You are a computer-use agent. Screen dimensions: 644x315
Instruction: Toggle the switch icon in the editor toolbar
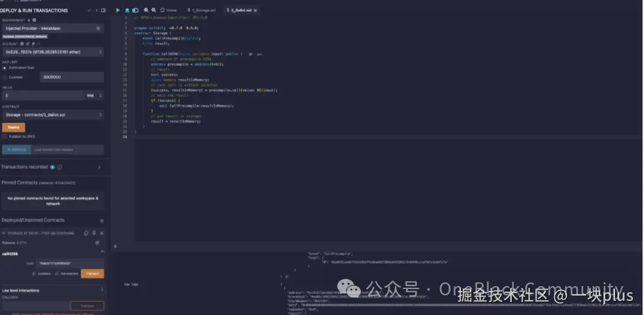tap(135, 10)
